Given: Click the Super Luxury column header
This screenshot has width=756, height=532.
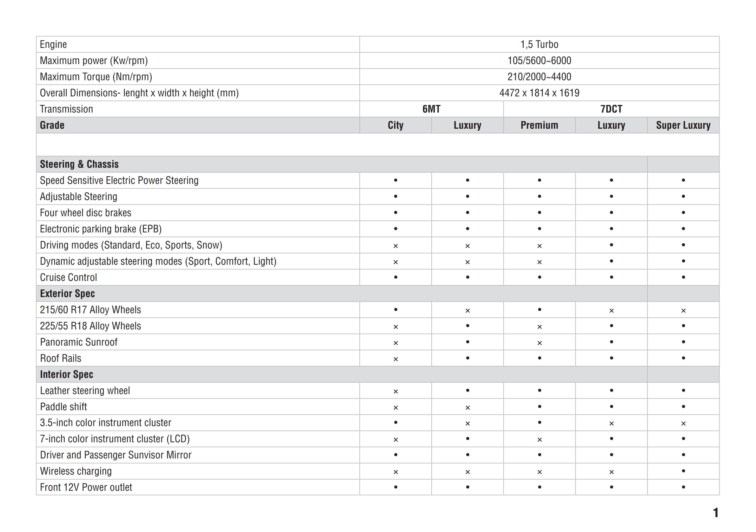Looking at the screenshot, I should tap(683, 125).
